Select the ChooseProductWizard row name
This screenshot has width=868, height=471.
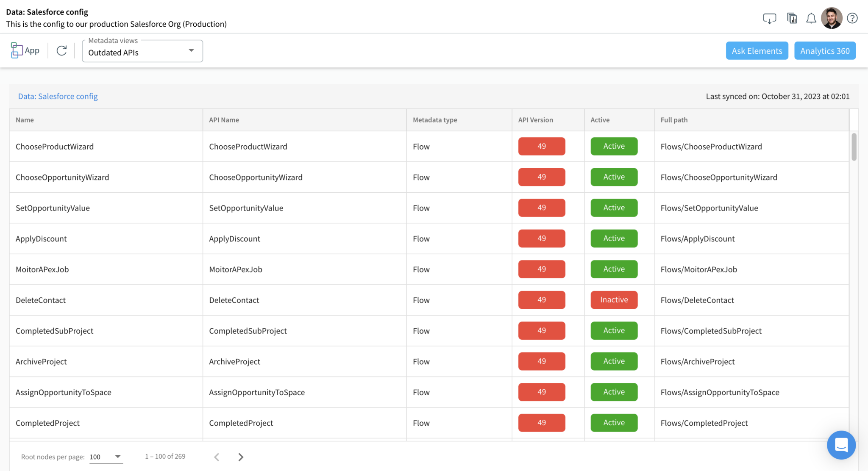tap(55, 147)
